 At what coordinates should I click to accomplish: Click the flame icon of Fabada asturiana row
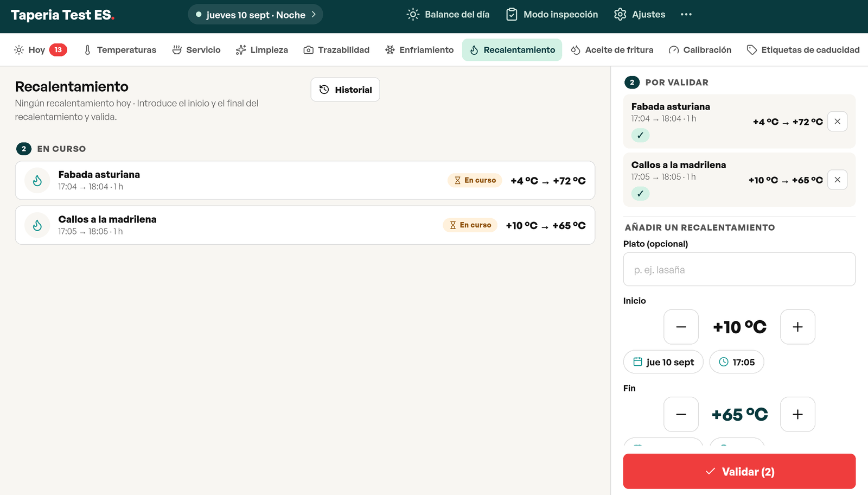[x=37, y=181]
